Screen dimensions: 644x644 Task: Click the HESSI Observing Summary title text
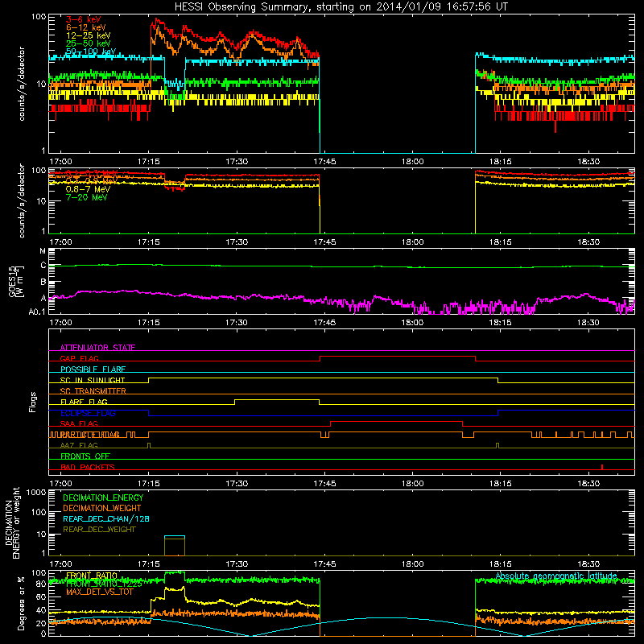pyautogui.click(x=341, y=7)
